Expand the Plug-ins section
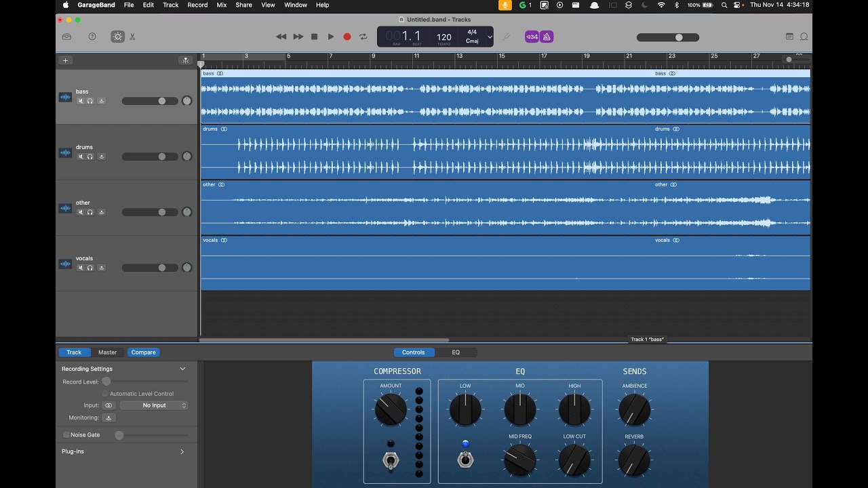Viewport: 868px width, 488px height. (x=182, y=451)
